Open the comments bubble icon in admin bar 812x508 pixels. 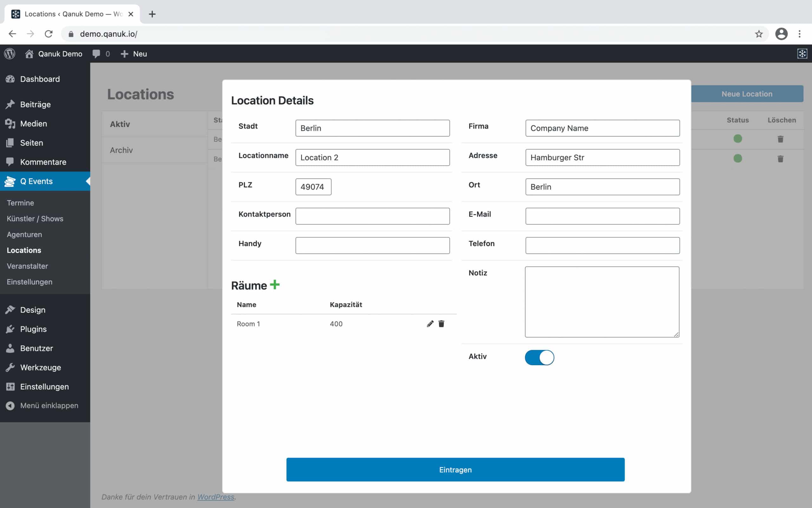(96, 54)
